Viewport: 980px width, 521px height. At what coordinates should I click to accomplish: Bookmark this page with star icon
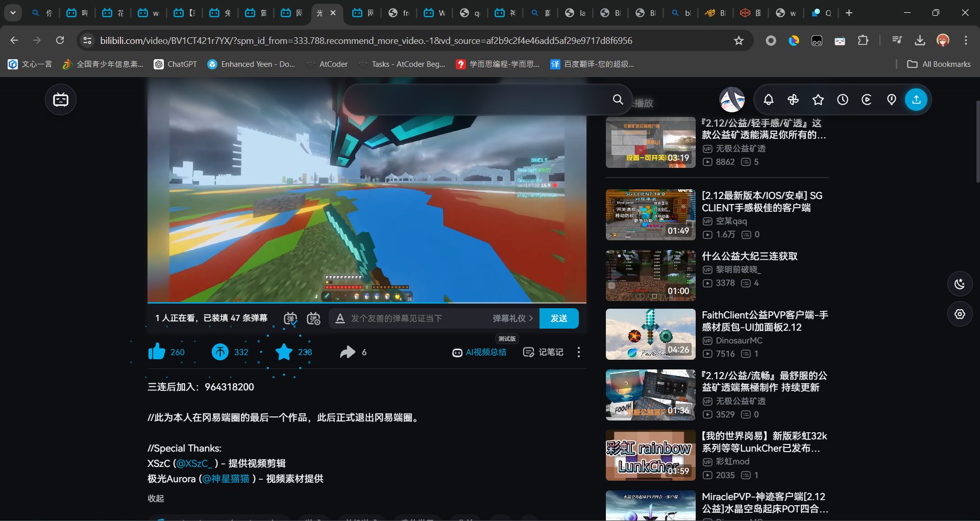pyautogui.click(x=738, y=40)
